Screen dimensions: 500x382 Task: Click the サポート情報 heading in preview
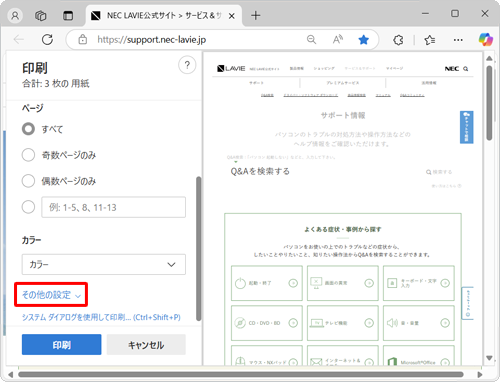[343, 115]
